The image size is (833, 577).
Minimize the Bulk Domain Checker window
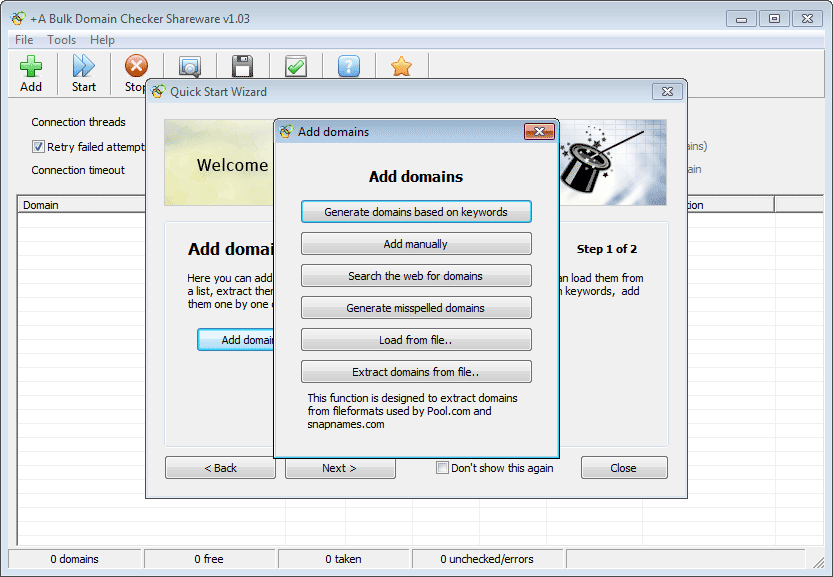point(741,19)
